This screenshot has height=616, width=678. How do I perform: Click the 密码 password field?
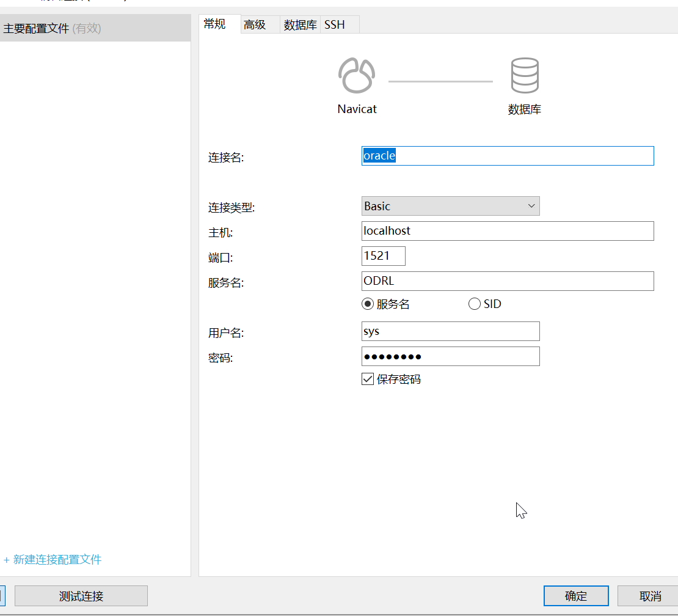tap(450, 356)
